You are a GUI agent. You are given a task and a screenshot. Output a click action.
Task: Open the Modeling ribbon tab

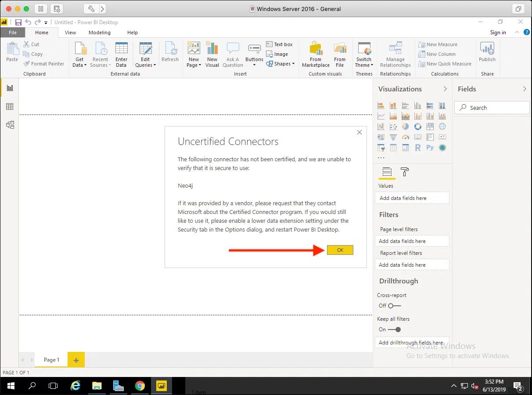[100, 33]
